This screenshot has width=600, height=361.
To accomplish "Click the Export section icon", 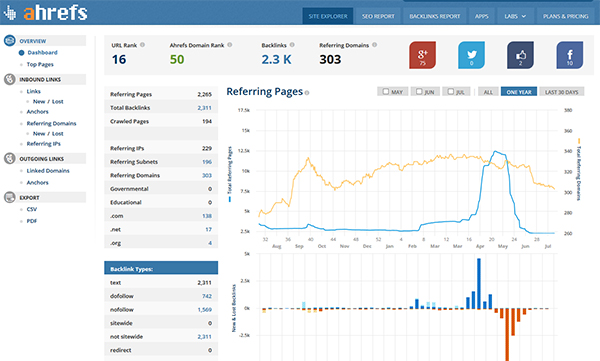I will pos(10,197).
